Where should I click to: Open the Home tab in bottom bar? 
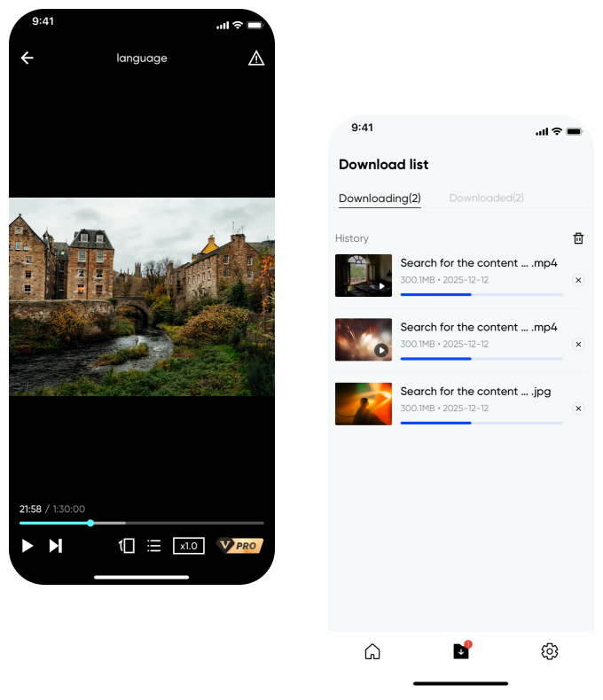point(372,651)
